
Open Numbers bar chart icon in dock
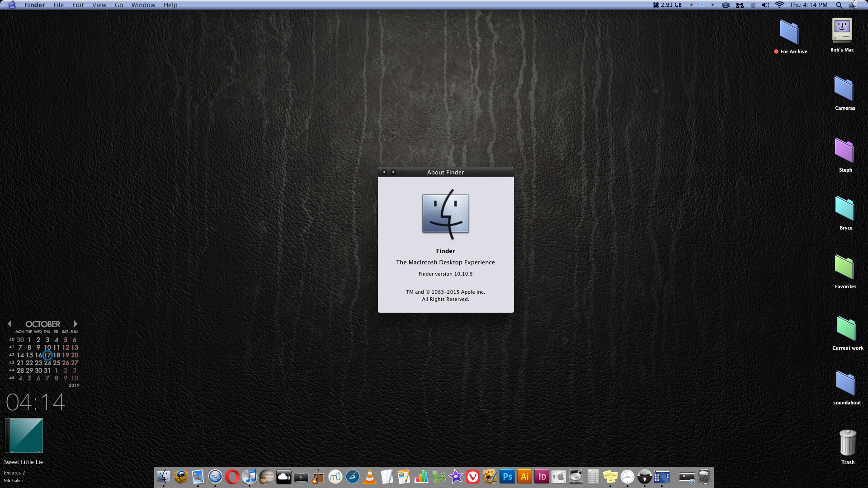pyautogui.click(x=421, y=477)
